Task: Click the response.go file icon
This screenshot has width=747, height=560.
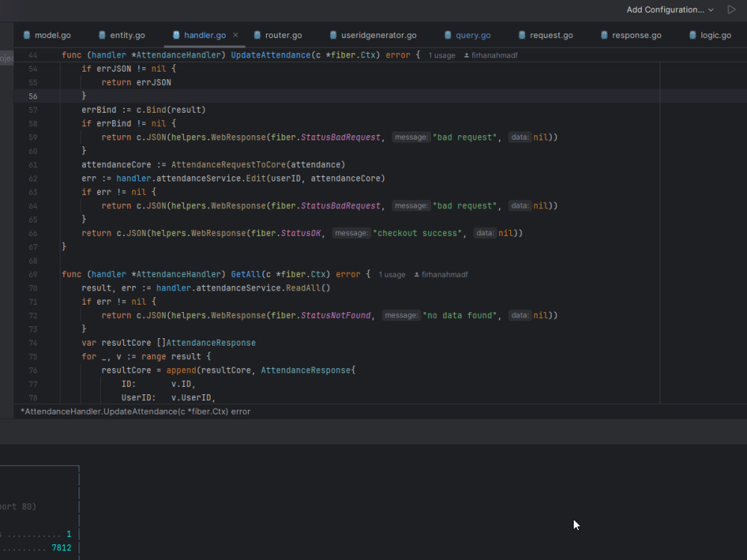Action: pyautogui.click(x=604, y=35)
